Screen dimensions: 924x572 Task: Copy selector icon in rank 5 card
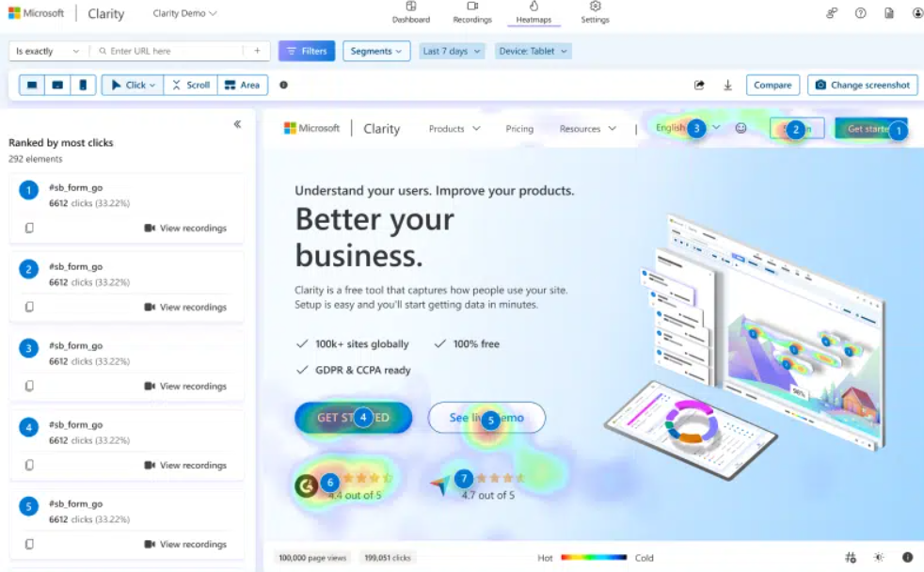pos(29,545)
